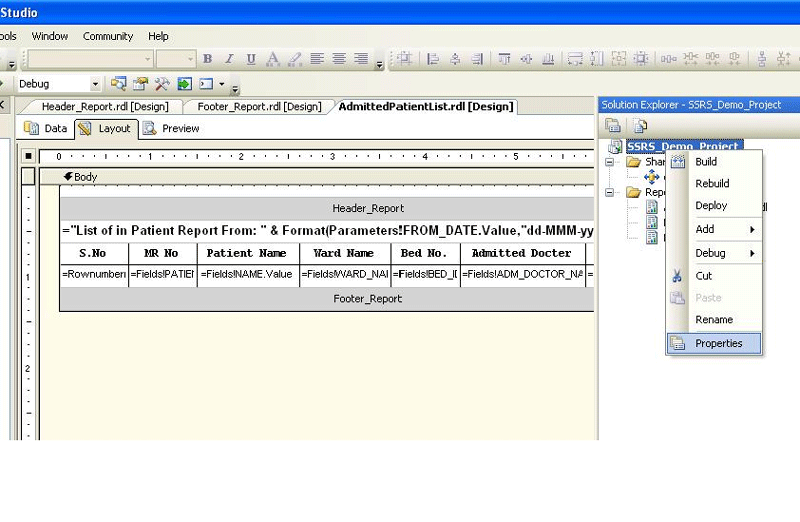800x522 pixels.
Task: Switch to the Layout view tab
Action: 107,129
